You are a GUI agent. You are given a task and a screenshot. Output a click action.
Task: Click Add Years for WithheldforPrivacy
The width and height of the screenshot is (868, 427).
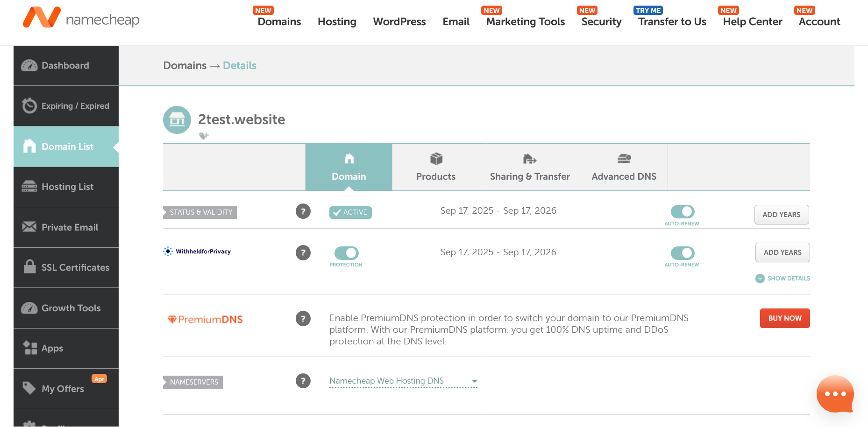pyautogui.click(x=783, y=252)
